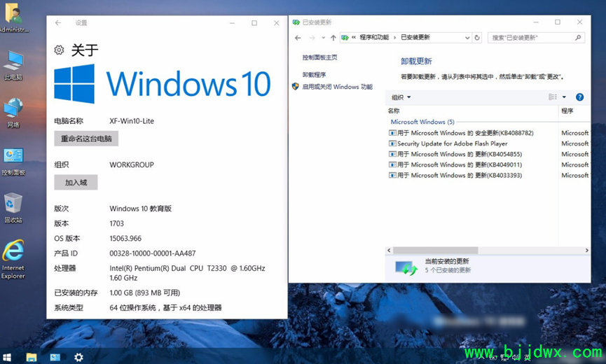Image resolution: width=606 pixels, height=364 pixels.
Task: Expand the address bar history dropdown
Action: [467, 37]
